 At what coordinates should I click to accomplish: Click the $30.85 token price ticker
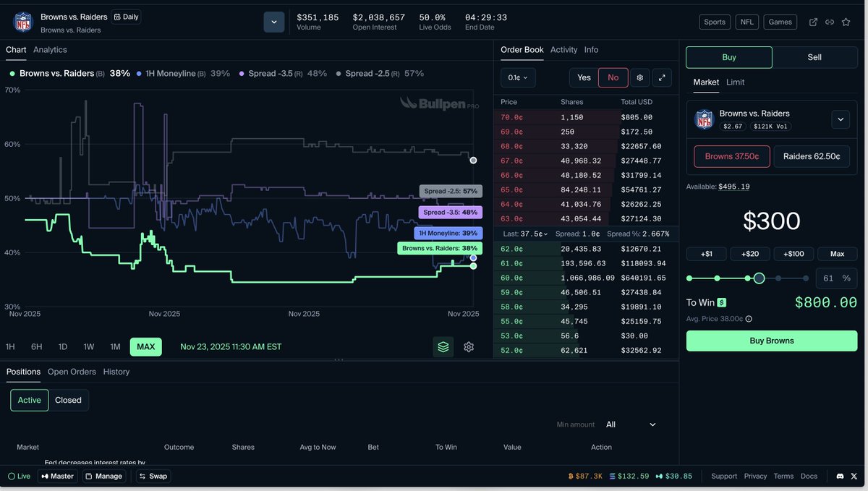(x=673, y=476)
